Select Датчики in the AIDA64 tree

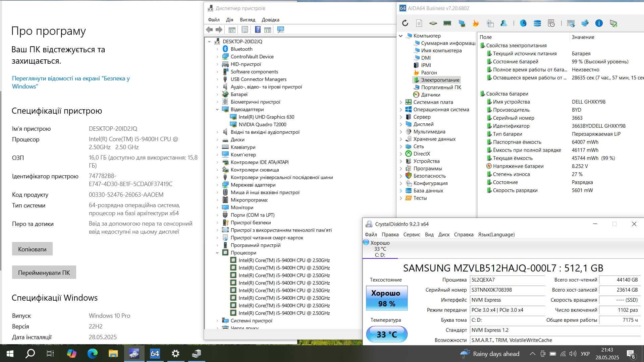tap(430, 95)
